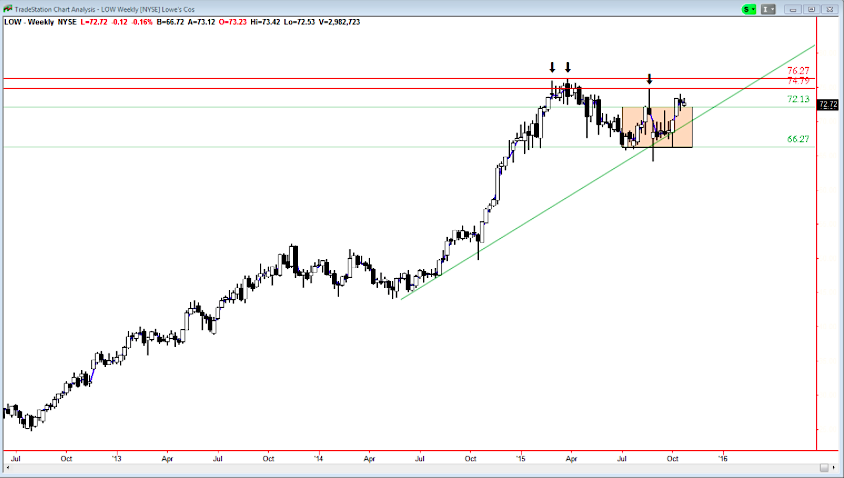Click the horizontal scrollbar left arrow
844x478 pixels.
pyautogui.click(x=6, y=468)
